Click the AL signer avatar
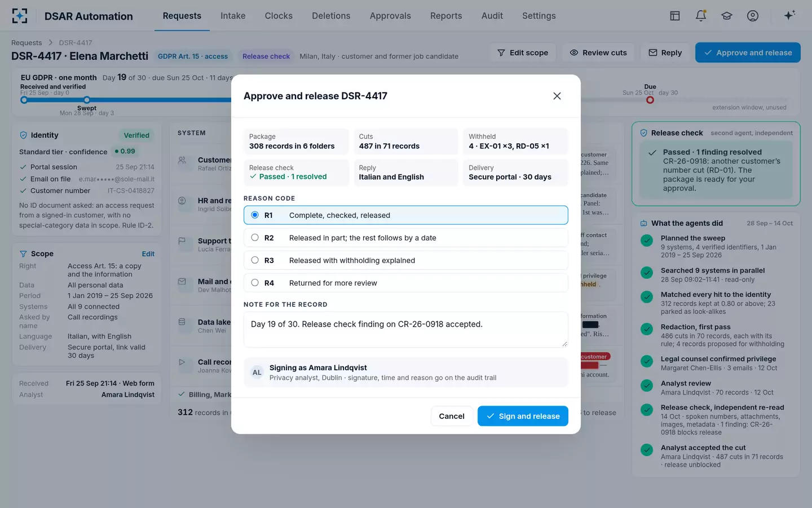 point(257,373)
